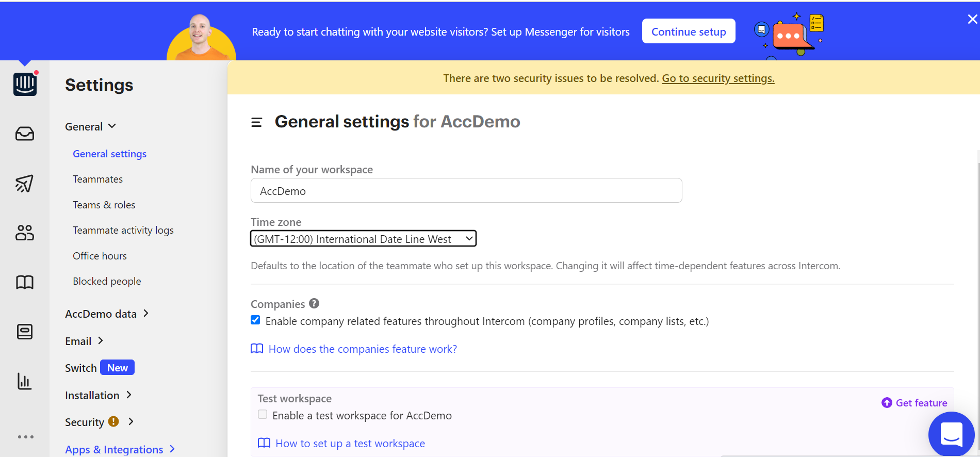This screenshot has height=457, width=980.
Task: Open the Reports bar chart icon
Action: (25, 381)
